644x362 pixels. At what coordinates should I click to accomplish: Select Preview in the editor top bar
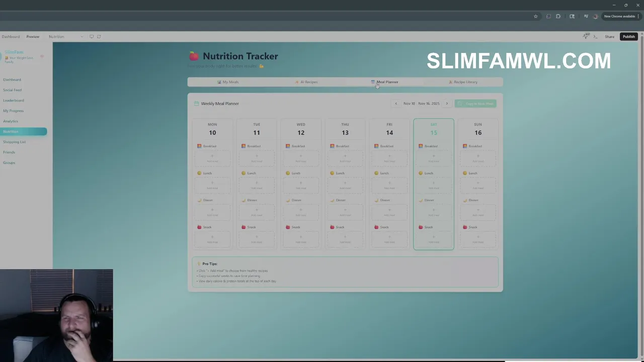click(33, 36)
